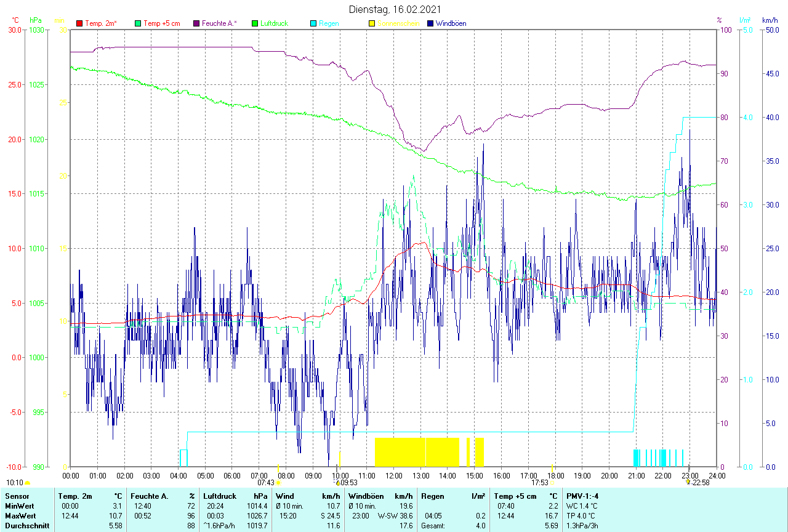Click the 12:00 time axis label
This screenshot has height=532, width=788.
coord(393,475)
